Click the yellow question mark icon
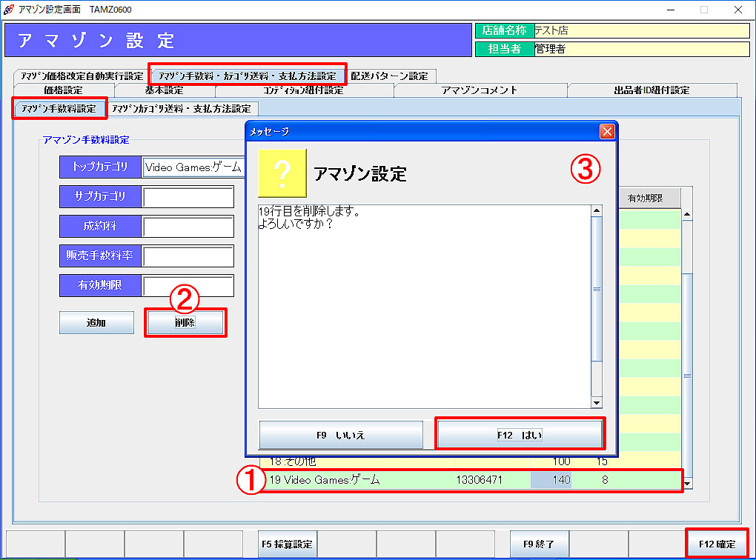The image size is (756, 560). [282, 173]
